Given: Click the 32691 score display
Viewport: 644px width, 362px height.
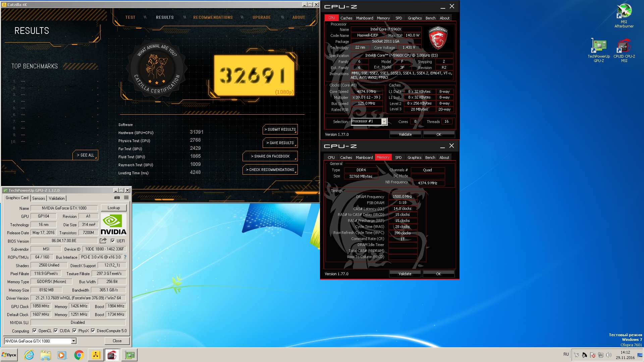Looking at the screenshot, I should tap(254, 76).
